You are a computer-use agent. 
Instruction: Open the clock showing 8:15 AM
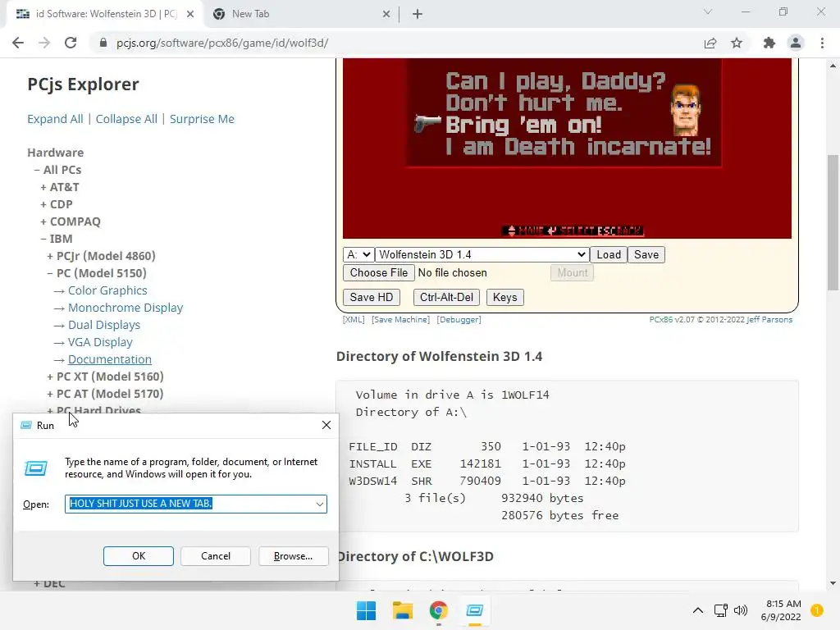pos(781,610)
